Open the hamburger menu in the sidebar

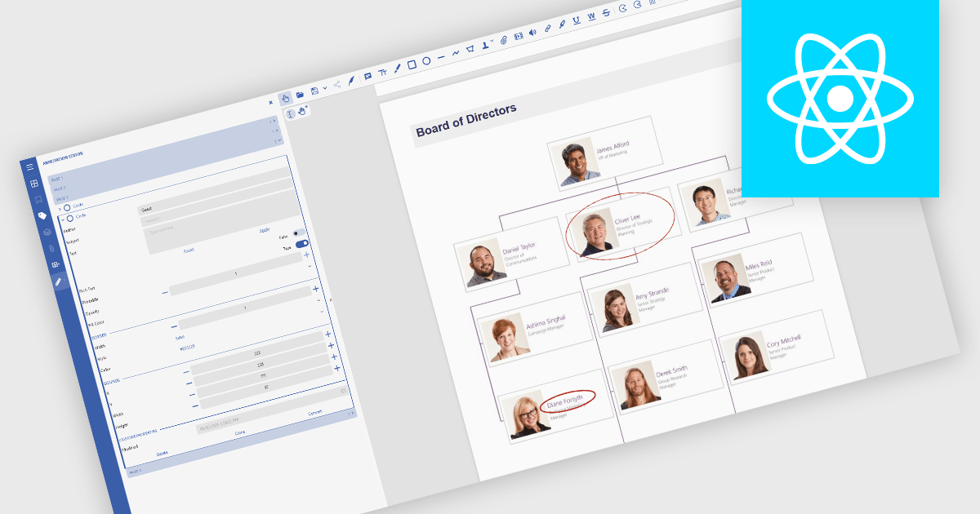pyautogui.click(x=29, y=166)
